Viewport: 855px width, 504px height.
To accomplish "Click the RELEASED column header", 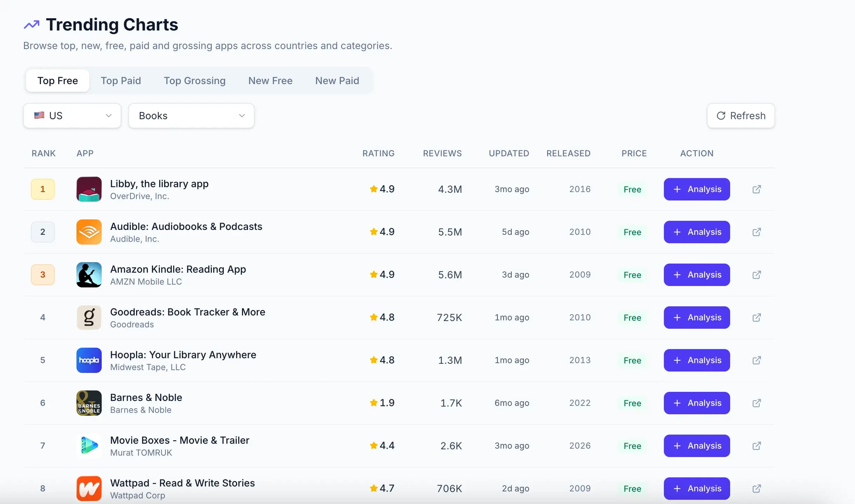I will click(x=568, y=154).
